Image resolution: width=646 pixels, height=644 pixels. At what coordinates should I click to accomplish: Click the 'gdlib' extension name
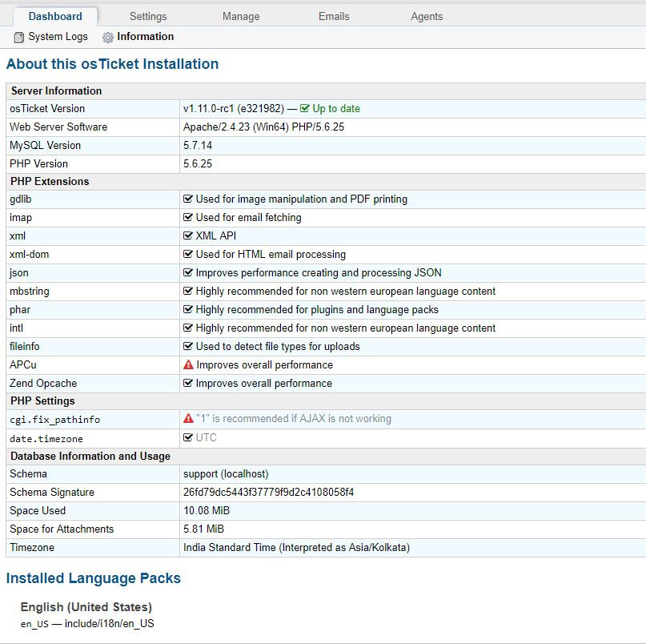(x=21, y=199)
